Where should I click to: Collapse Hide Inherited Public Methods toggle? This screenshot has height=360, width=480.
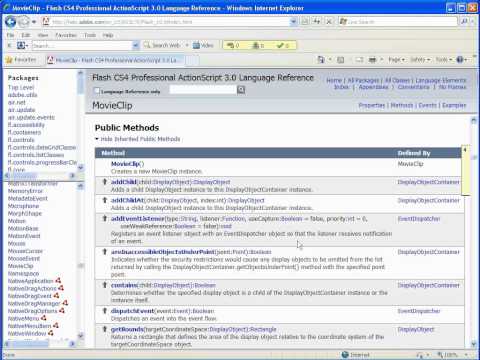tap(137, 139)
